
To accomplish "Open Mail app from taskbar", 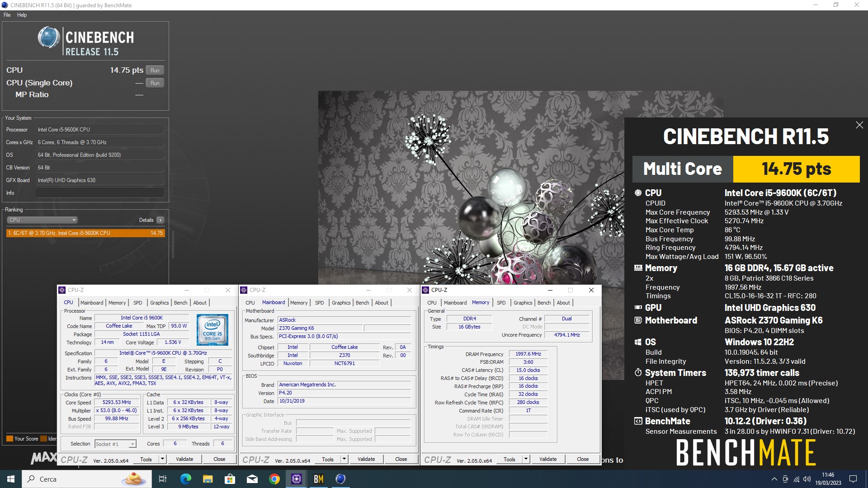I will point(252,479).
